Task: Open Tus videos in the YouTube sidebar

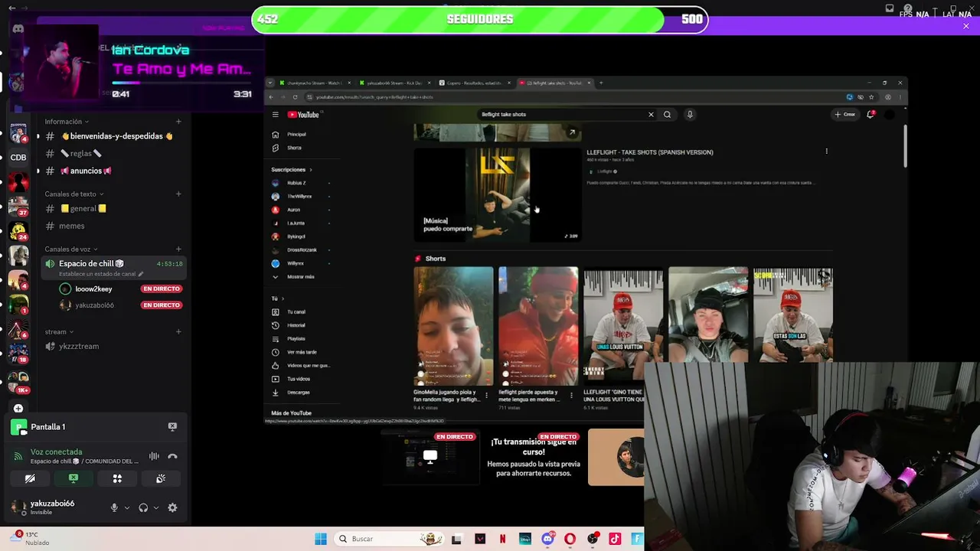Action: 299,379
